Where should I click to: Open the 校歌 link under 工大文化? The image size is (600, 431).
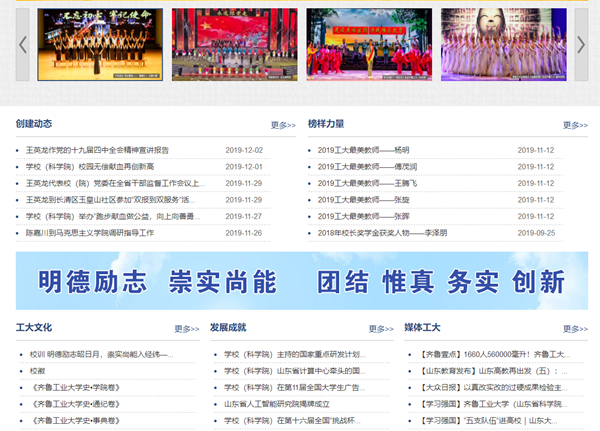click(x=37, y=371)
